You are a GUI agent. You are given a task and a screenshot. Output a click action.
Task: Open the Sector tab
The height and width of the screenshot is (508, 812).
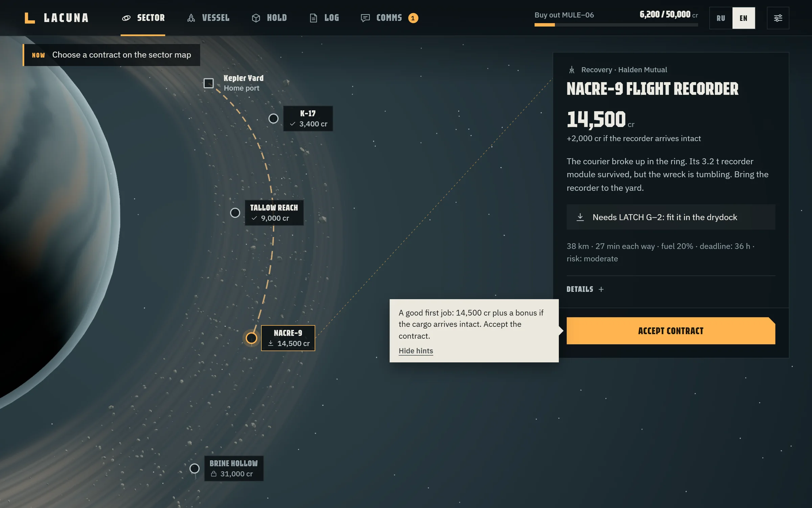point(143,18)
